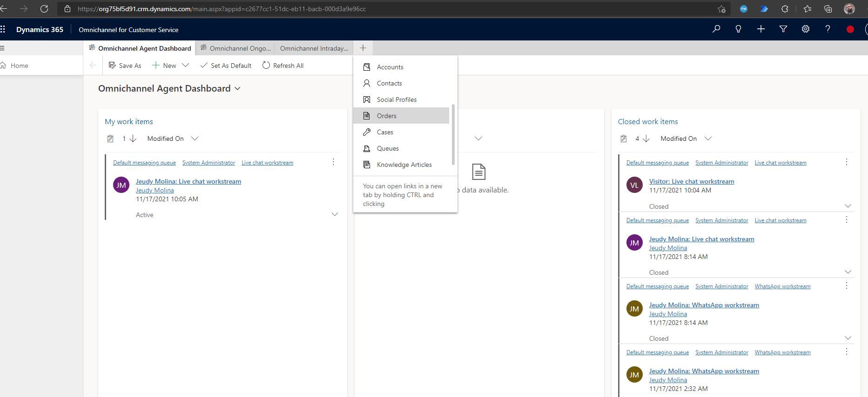Add this page to favorites star icon

coord(721,9)
